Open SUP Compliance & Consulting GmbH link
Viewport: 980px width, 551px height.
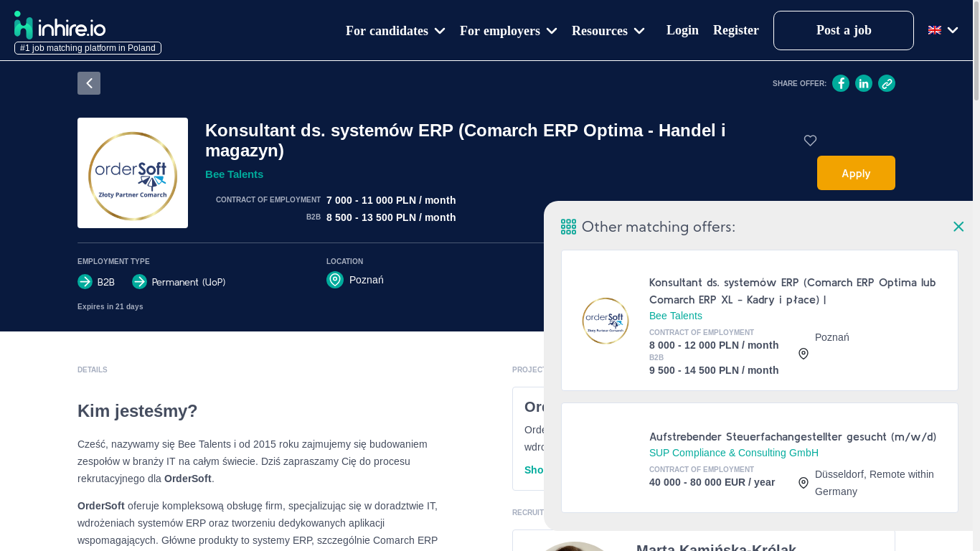[734, 453]
